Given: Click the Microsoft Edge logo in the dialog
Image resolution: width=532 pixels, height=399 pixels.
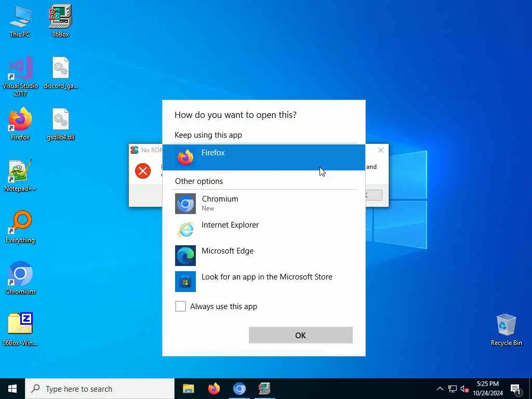Looking at the screenshot, I should pyautogui.click(x=185, y=256).
